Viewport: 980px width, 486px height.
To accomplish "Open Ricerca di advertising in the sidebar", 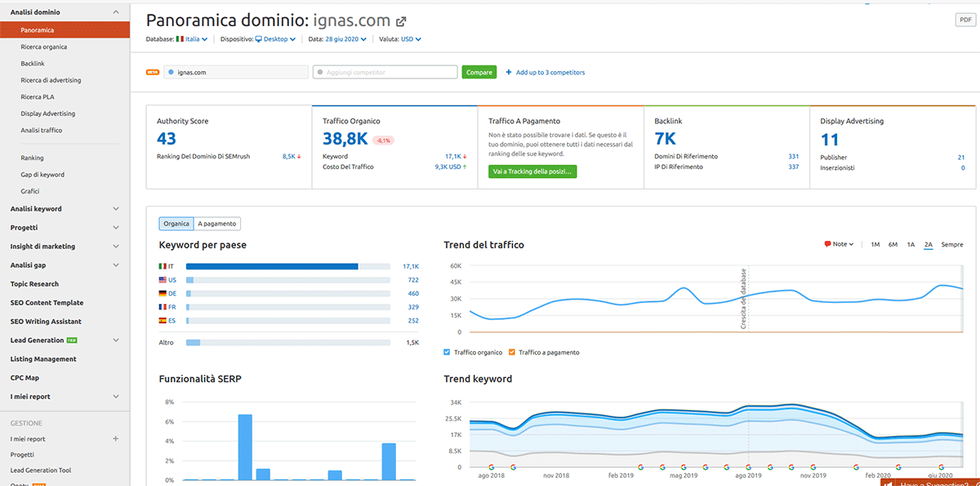I will [x=51, y=80].
